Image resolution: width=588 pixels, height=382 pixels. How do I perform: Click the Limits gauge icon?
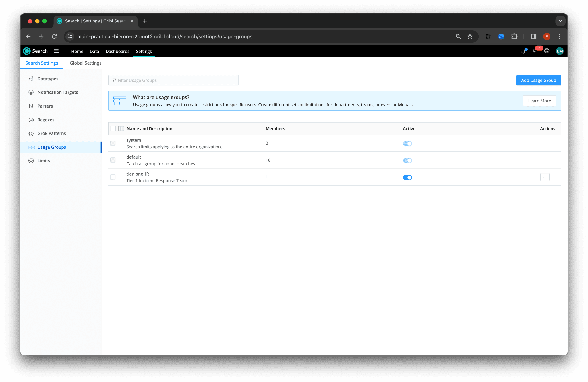pos(31,161)
